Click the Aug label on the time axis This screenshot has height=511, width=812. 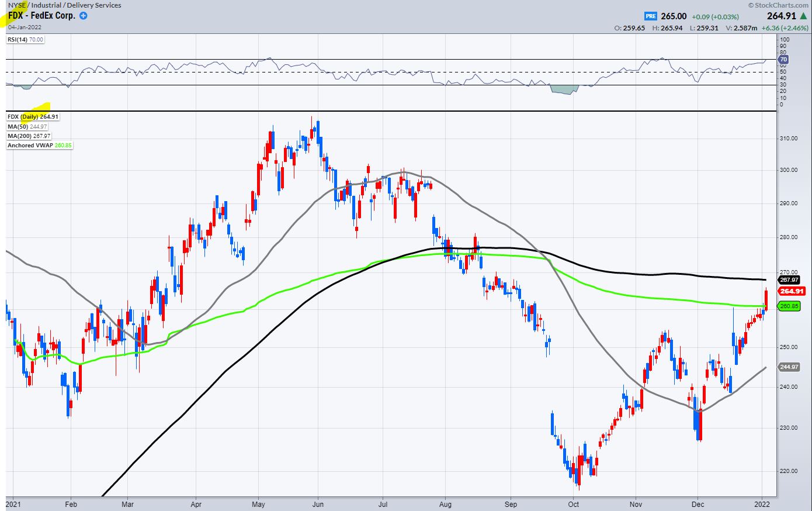(x=445, y=504)
